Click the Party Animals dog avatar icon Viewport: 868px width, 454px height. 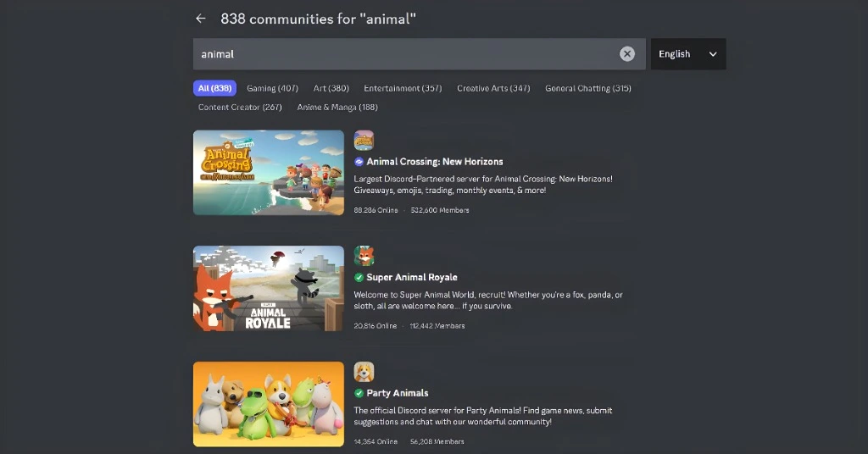[x=364, y=372]
